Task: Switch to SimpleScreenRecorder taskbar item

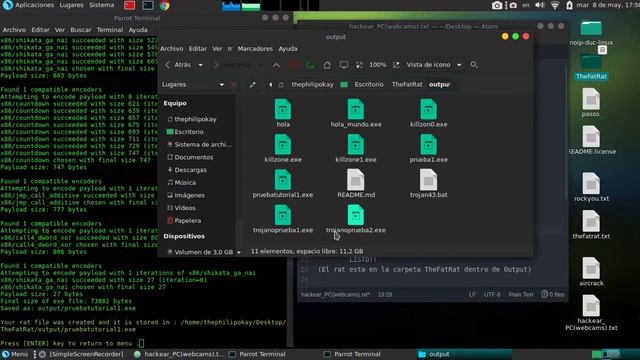Action: click(x=81, y=354)
